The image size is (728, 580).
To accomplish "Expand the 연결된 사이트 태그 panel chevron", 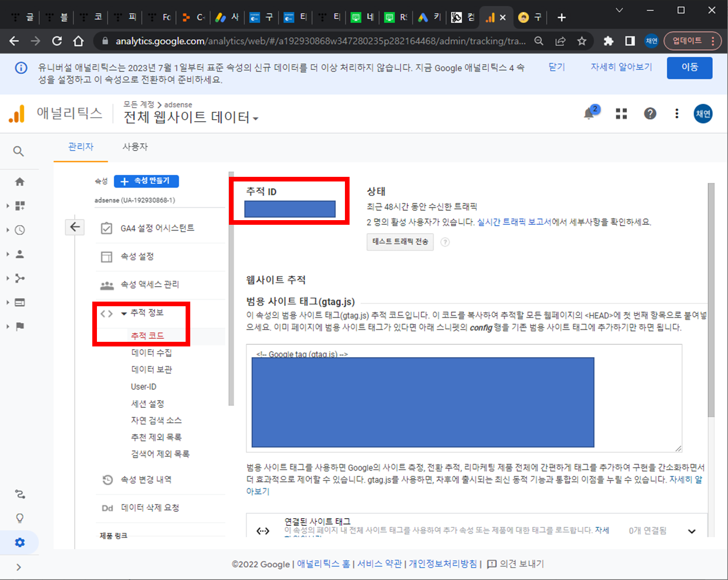I will 691,531.
